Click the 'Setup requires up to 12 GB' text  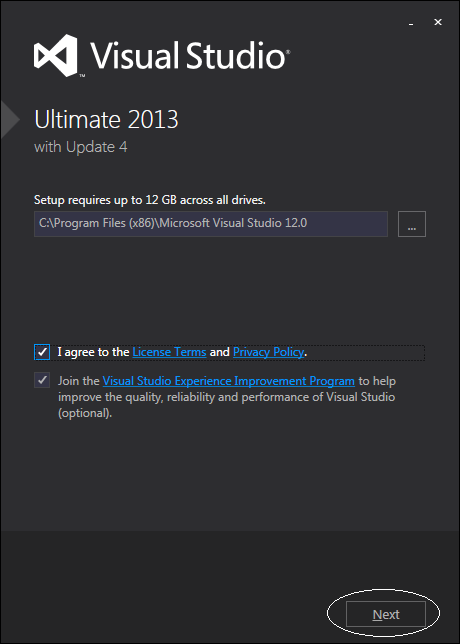150,200
